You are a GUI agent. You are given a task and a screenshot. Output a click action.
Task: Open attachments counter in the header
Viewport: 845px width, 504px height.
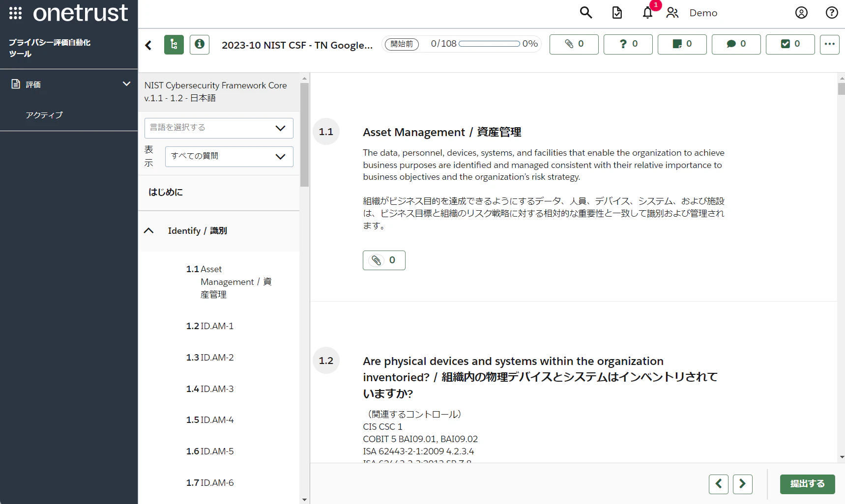point(574,44)
